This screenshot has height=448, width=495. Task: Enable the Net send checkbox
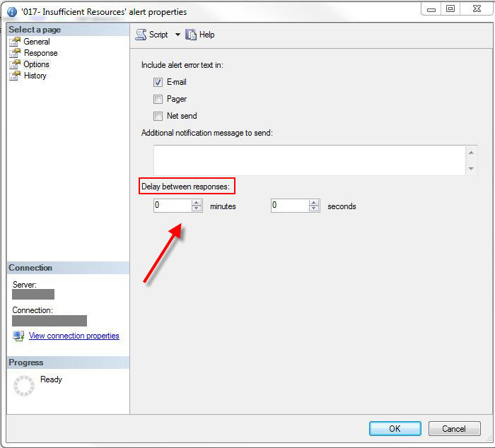point(158,116)
